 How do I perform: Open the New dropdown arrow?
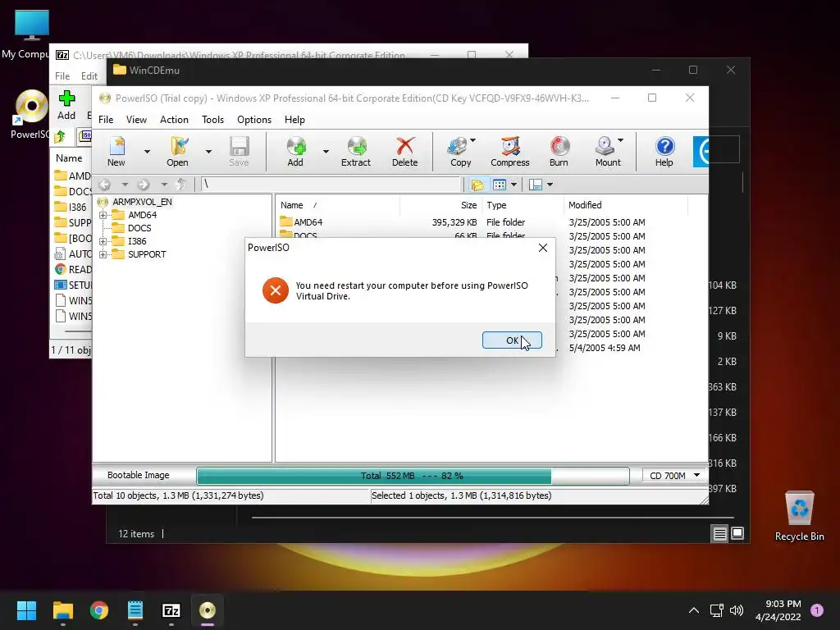[147, 152]
